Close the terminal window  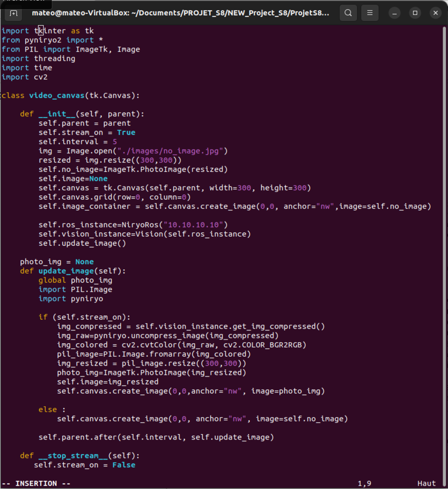[435, 13]
